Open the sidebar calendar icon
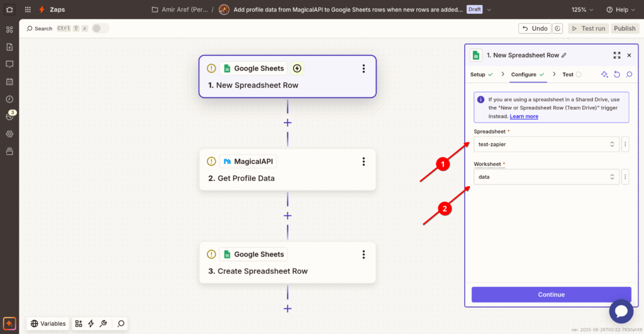Image resolution: width=644 pixels, height=334 pixels. click(9, 82)
